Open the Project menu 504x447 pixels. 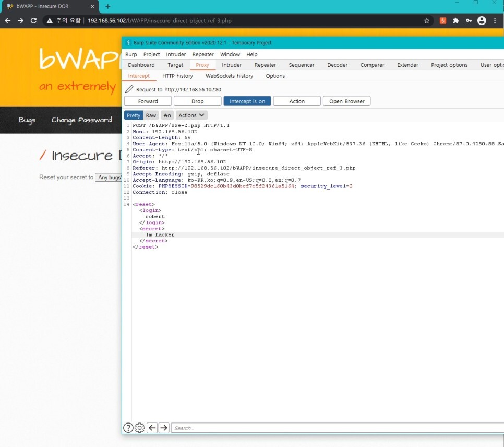coord(151,54)
